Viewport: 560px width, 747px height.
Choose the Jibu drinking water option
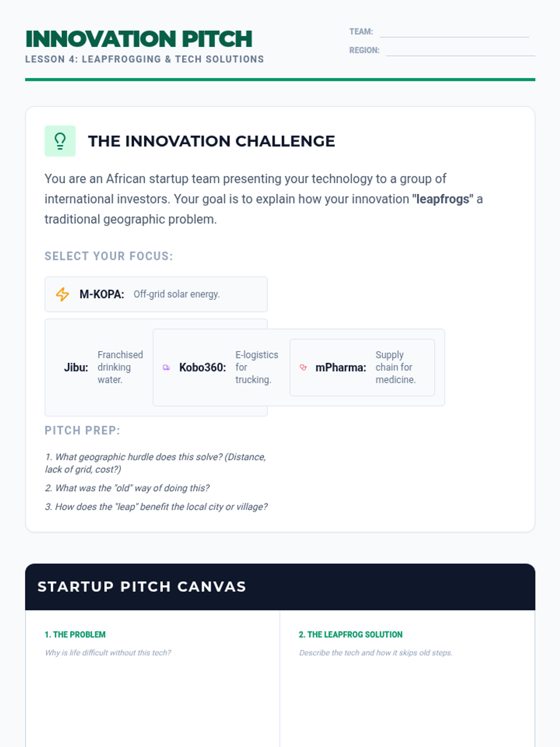click(x=103, y=367)
